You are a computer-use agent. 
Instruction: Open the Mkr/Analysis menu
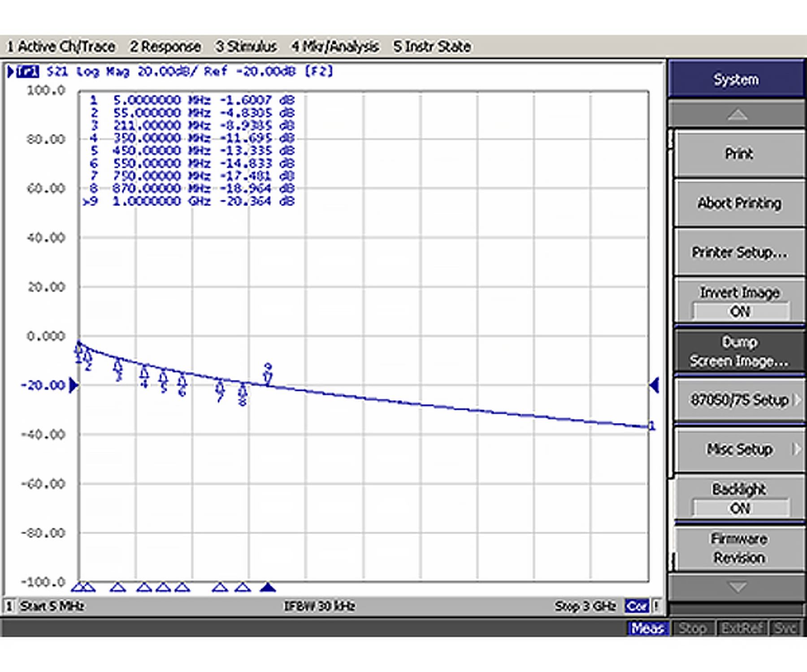[335, 47]
